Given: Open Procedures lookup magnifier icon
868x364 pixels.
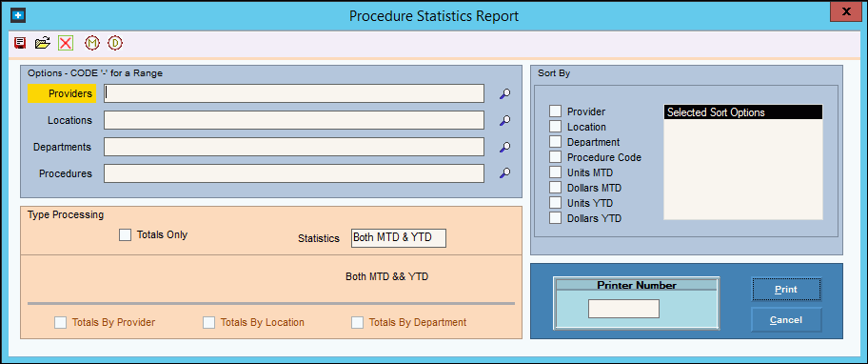Looking at the screenshot, I should coord(504,173).
